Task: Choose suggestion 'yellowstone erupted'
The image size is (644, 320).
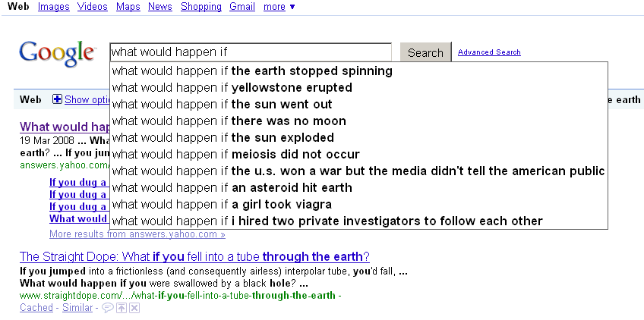Action: tap(358, 88)
